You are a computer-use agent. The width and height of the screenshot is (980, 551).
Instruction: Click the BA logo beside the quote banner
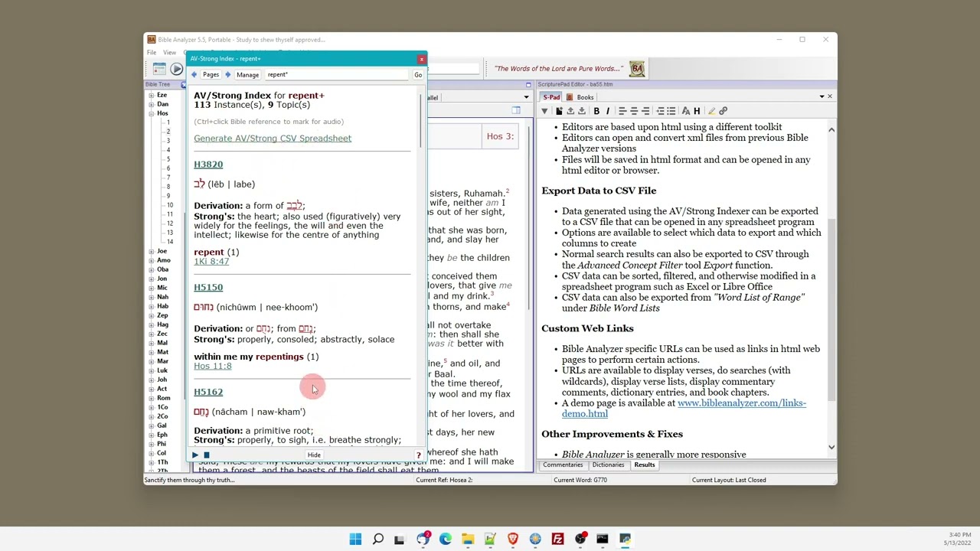[x=637, y=68]
